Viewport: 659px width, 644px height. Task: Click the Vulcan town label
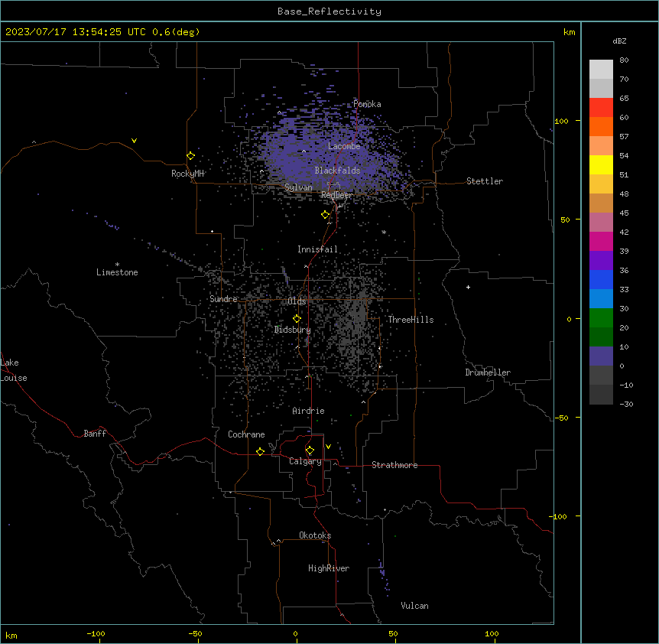(x=415, y=606)
